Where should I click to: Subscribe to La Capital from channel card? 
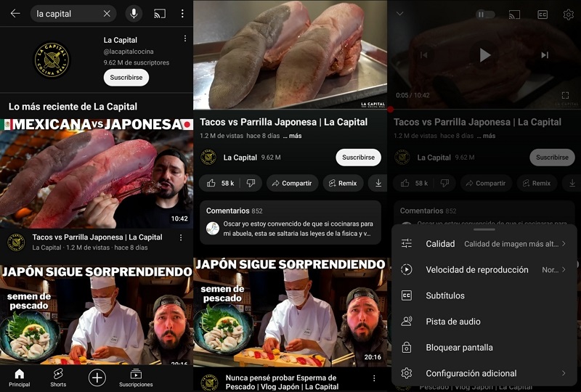point(126,78)
